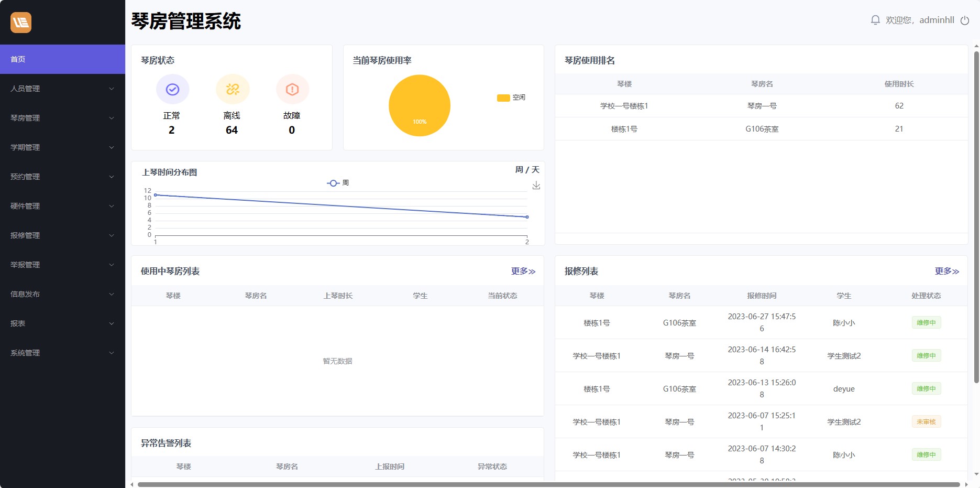This screenshot has width=980, height=488.
Task: Toggle the 空闲 legend swatch
Action: (x=503, y=97)
